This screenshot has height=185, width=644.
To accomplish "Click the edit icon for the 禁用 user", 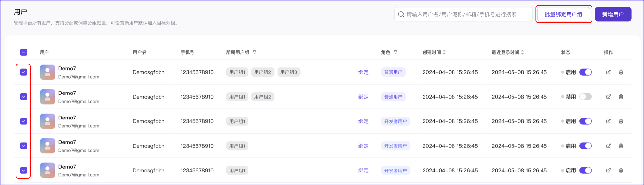I will coord(608,97).
